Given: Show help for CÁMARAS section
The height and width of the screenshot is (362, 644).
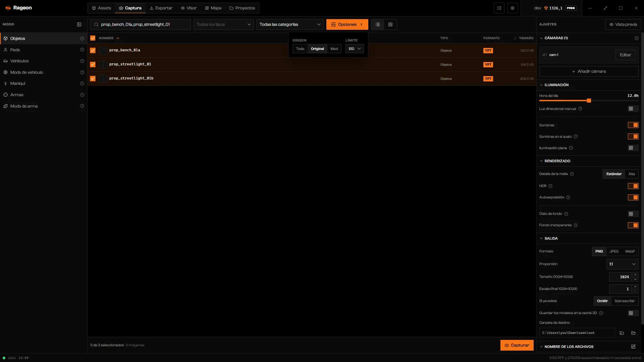Looking at the screenshot, I should (x=637, y=38).
